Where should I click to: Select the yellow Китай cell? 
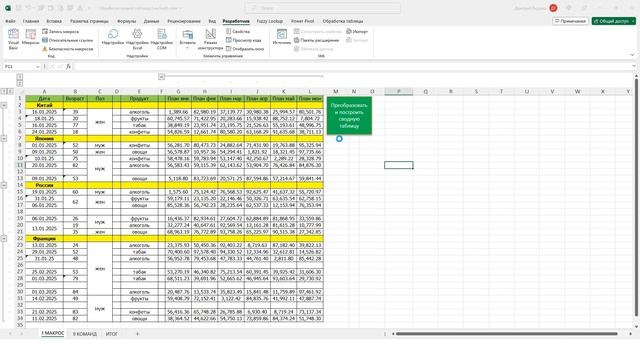pyautogui.click(x=44, y=105)
